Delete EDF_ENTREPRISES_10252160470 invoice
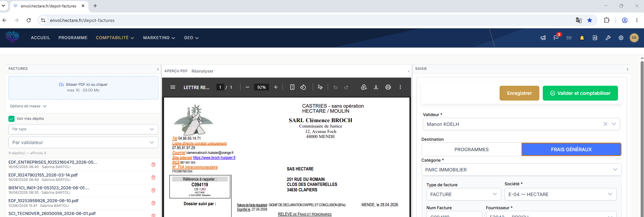The width and height of the screenshot is (644, 217). tap(153, 165)
